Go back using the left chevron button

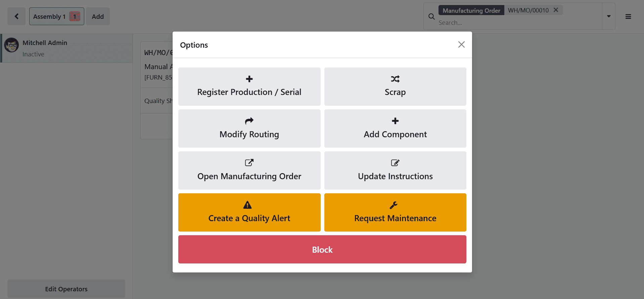[16, 16]
